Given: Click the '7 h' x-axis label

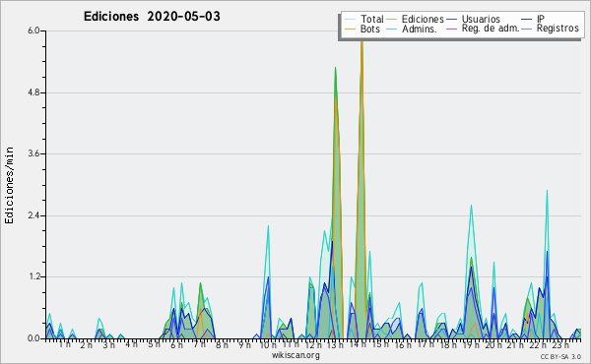Looking at the screenshot, I should coord(199,344).
